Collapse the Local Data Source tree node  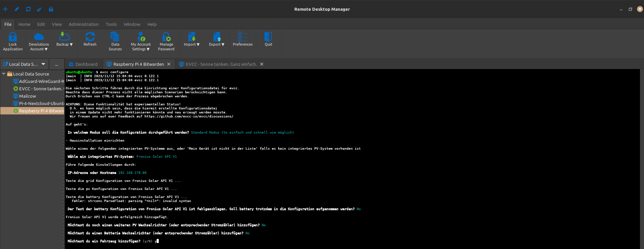click(x=4, y=74)
